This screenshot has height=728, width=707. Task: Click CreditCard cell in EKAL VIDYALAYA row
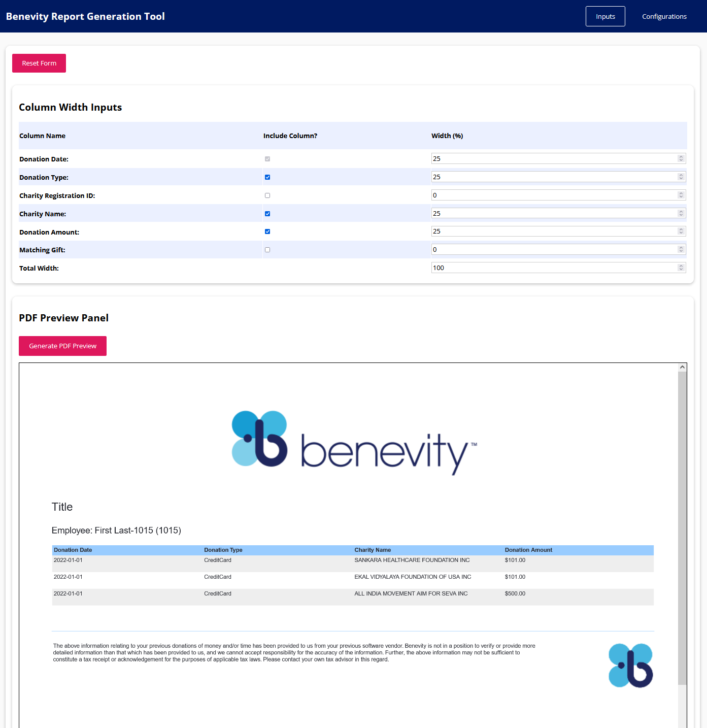point(218,577)
